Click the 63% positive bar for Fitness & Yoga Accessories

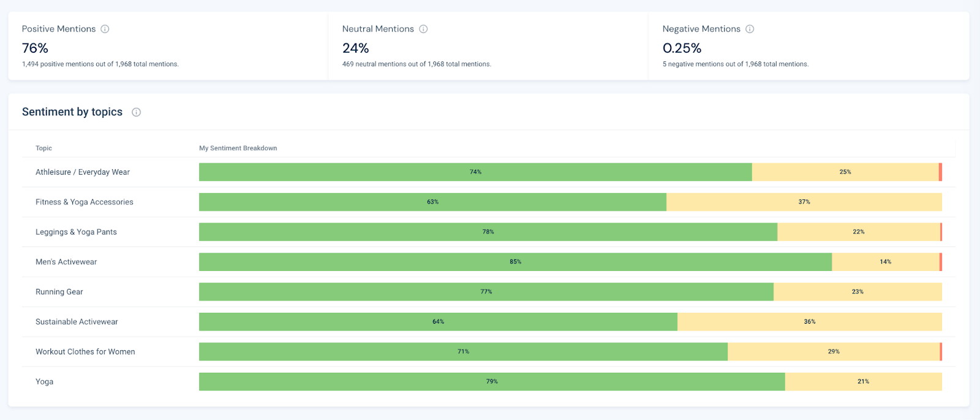(x=432, y=202)
